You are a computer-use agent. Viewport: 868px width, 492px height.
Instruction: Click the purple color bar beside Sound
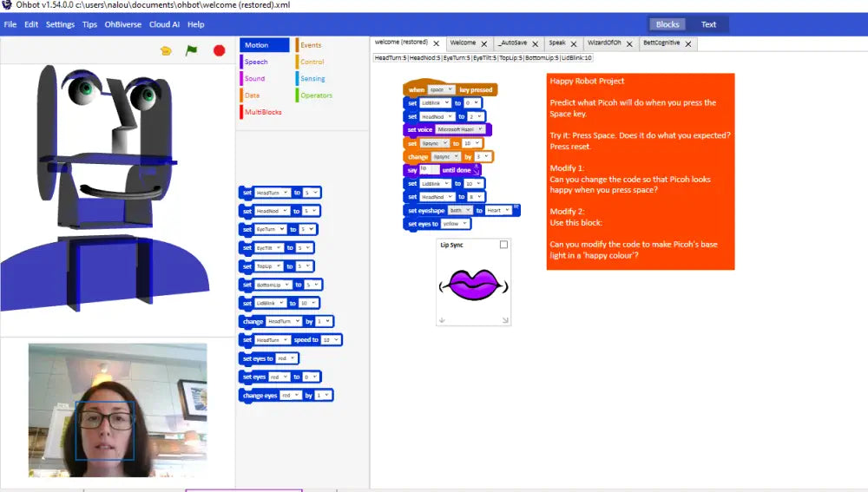tap(241, 79)
